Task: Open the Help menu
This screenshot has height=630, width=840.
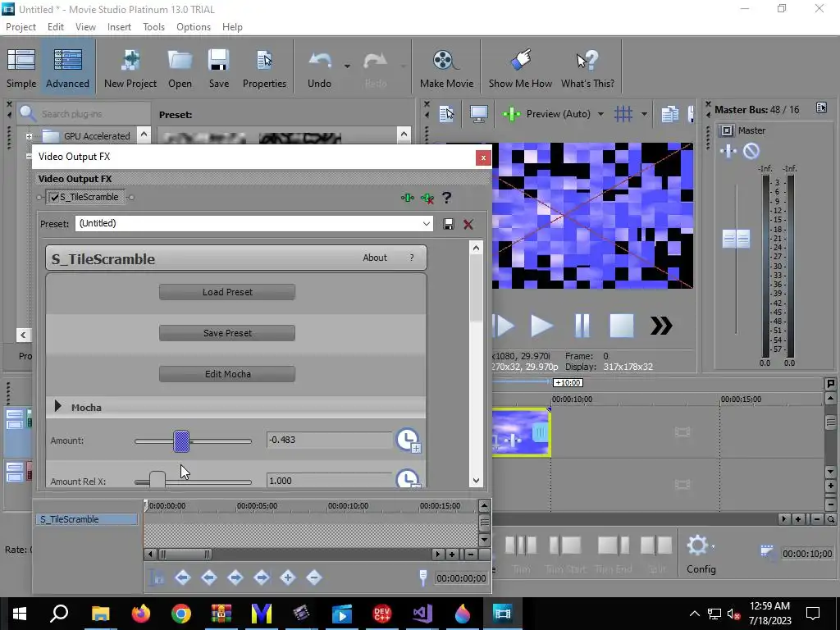Action: pos(232,27)
